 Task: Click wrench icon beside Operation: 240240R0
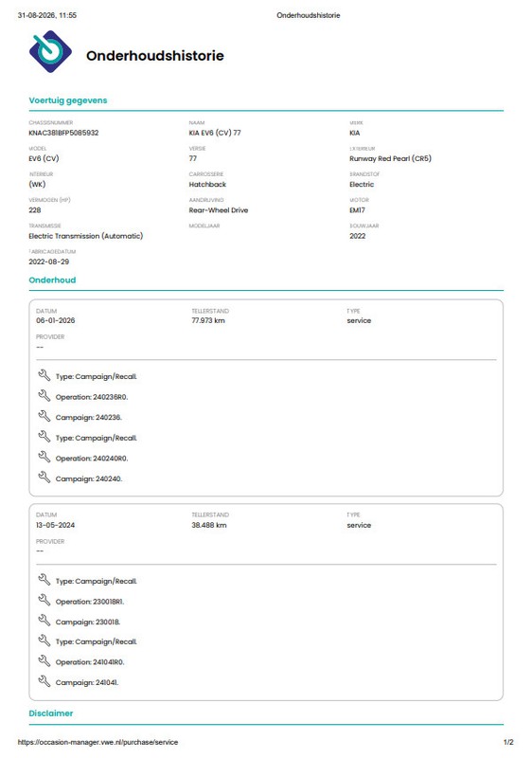point(44,457)
